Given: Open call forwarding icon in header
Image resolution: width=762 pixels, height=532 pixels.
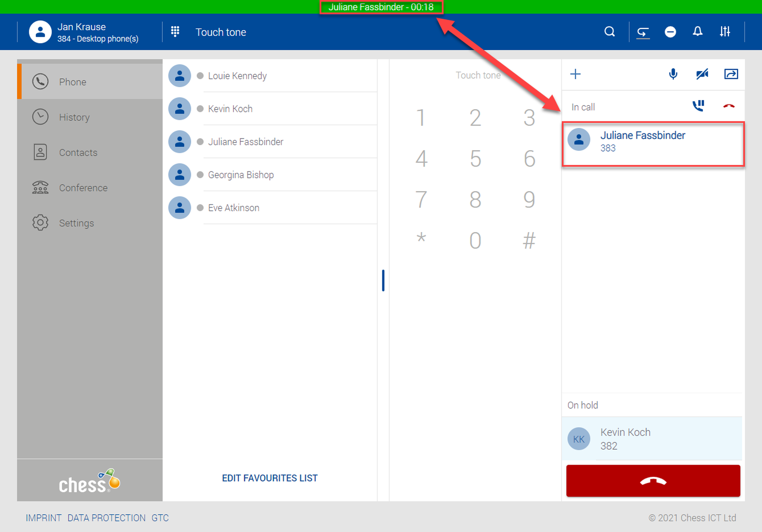Looking at the screenshot, I should click(x=643, y=32).
